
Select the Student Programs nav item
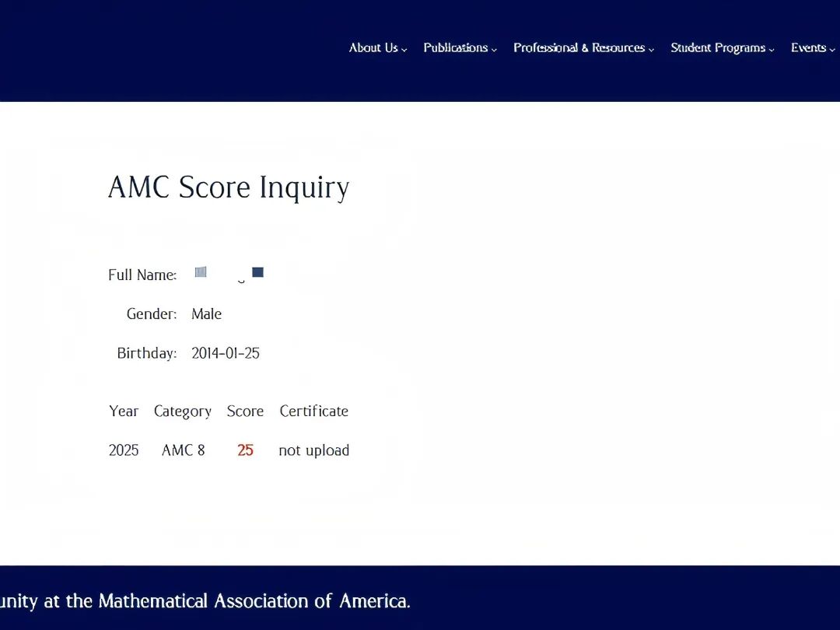(x=717, y=48)
